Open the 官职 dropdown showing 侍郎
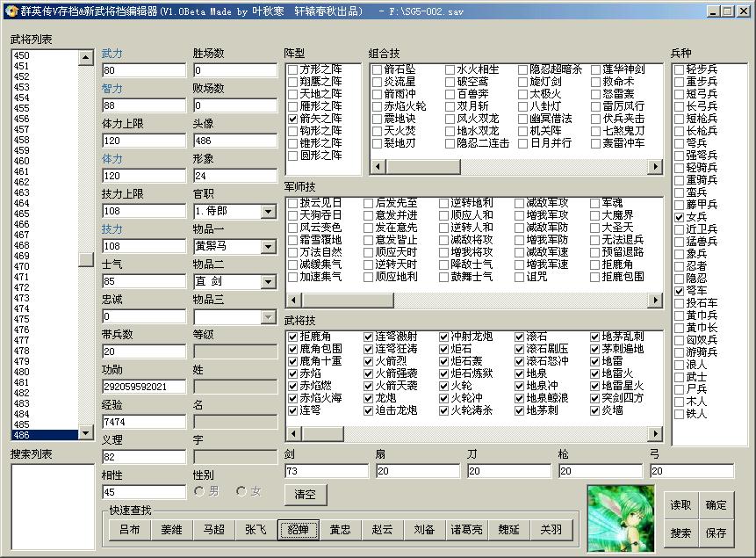Image resolution: width=756 pixels, height=558 pixels. click(268, 212)
